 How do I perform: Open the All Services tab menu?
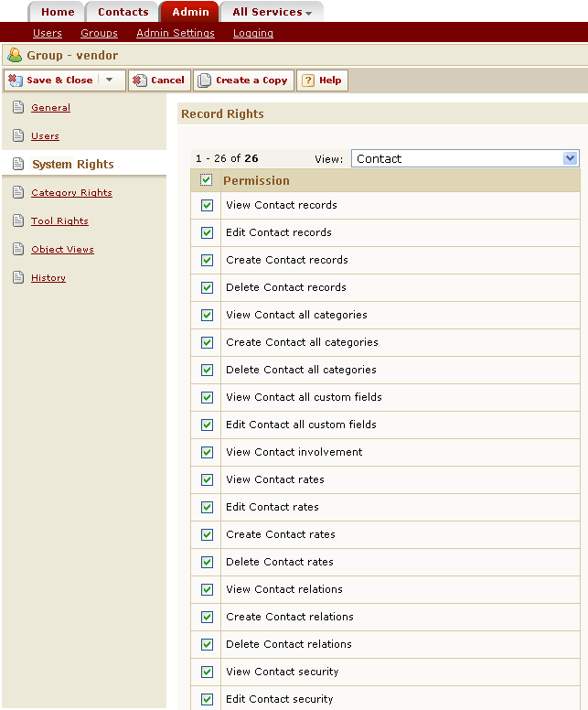coord(272,12)
